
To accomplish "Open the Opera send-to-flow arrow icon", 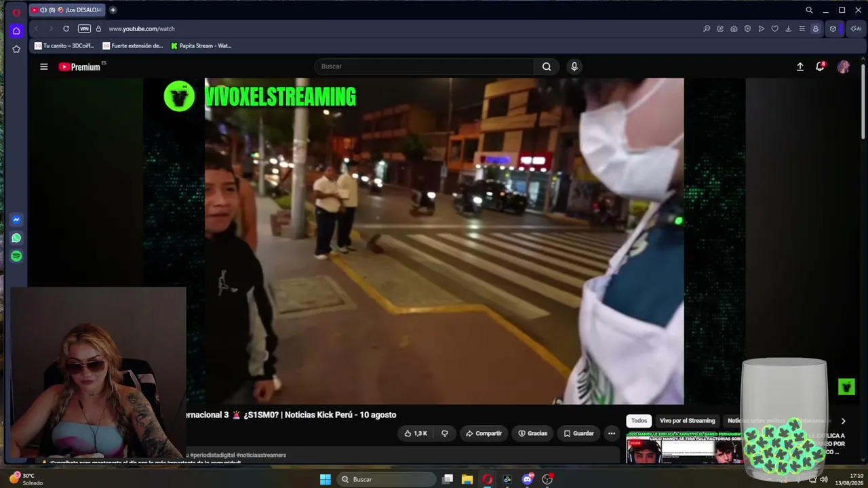I will click(761, 28).
